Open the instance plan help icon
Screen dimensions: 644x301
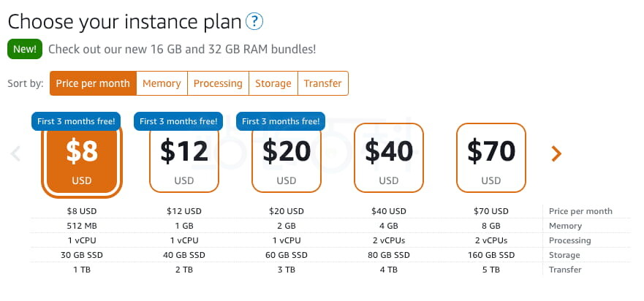(254, 22)
